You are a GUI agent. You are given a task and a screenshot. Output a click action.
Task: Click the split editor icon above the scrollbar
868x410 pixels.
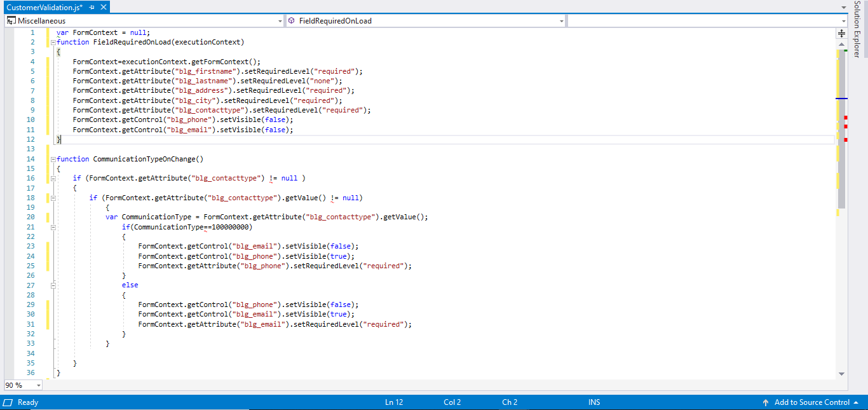[x=841, y=32]
